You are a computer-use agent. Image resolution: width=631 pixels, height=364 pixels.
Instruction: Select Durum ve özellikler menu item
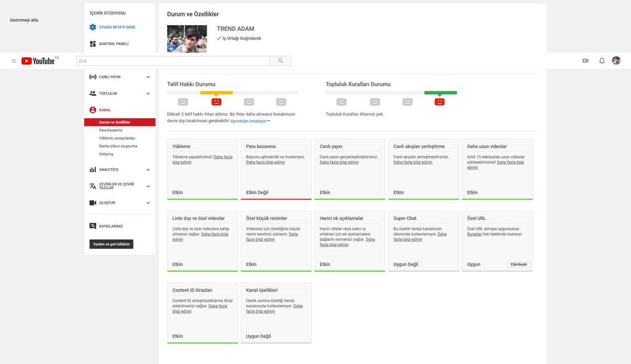pyautogui.click(x=120, y=122)
